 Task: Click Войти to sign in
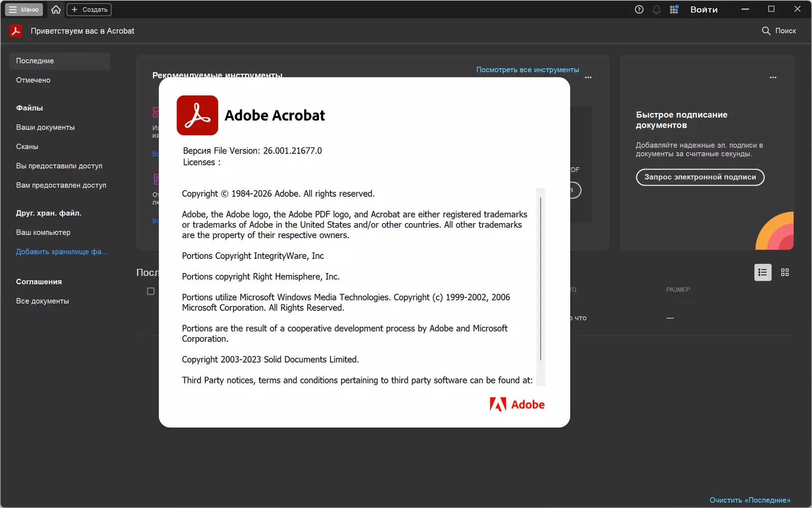point(704,9)
